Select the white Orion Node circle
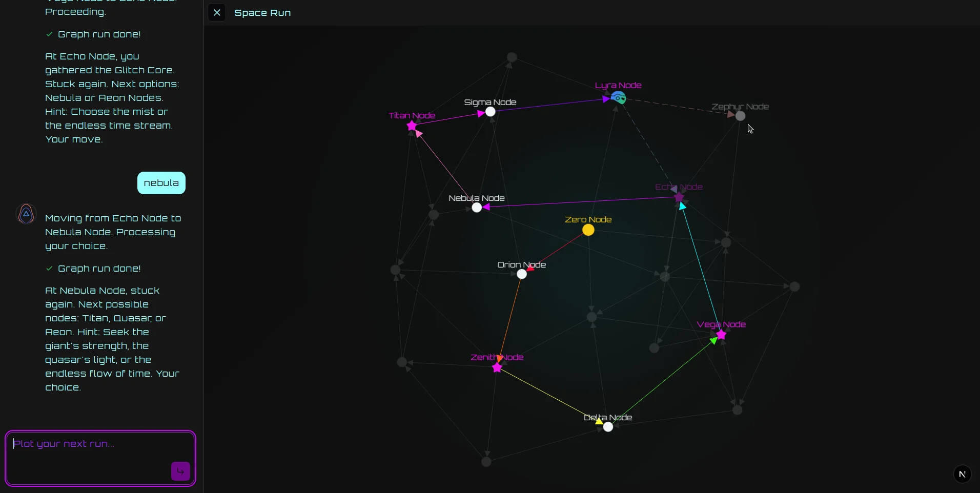Screen dimensions: 980x493 pos(522,274)
